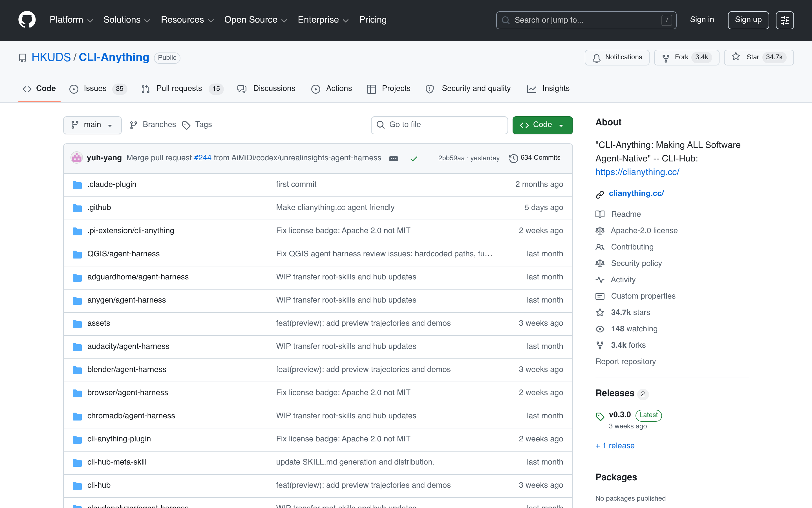This screenshot has width=812, height=508.
Task: Click the fork icon beside 3.4k forks
Action: pos(600,345)
